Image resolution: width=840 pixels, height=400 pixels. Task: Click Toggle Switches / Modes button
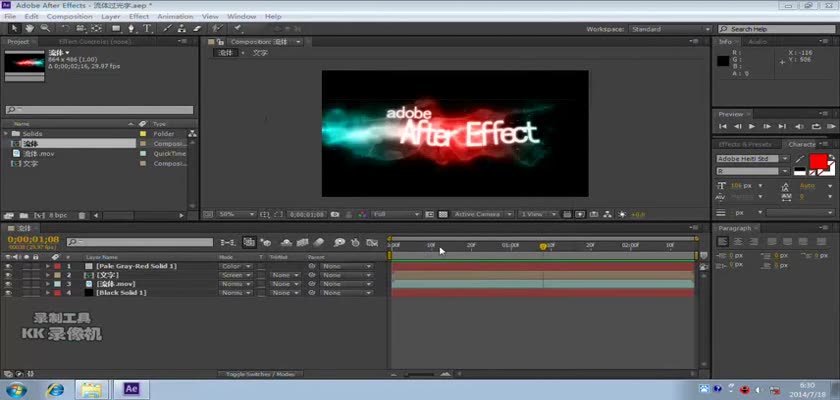point(260,374)
